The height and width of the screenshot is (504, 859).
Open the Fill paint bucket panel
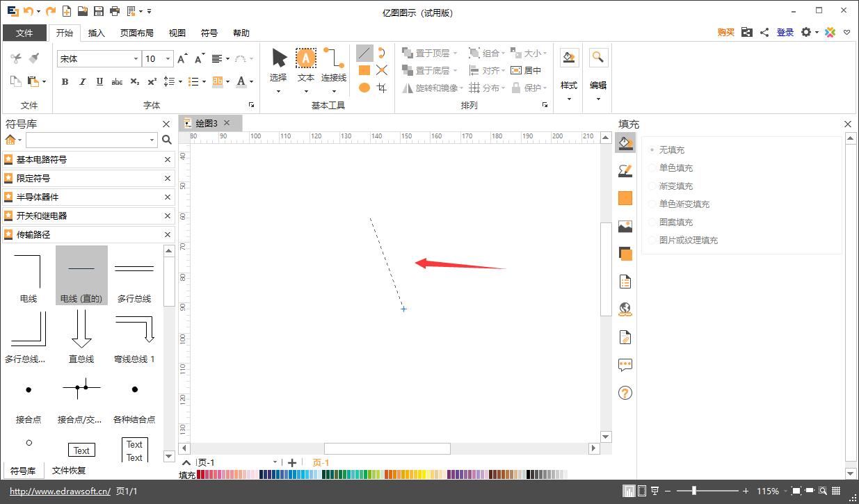pyautogui.click(x=625, y=143)
